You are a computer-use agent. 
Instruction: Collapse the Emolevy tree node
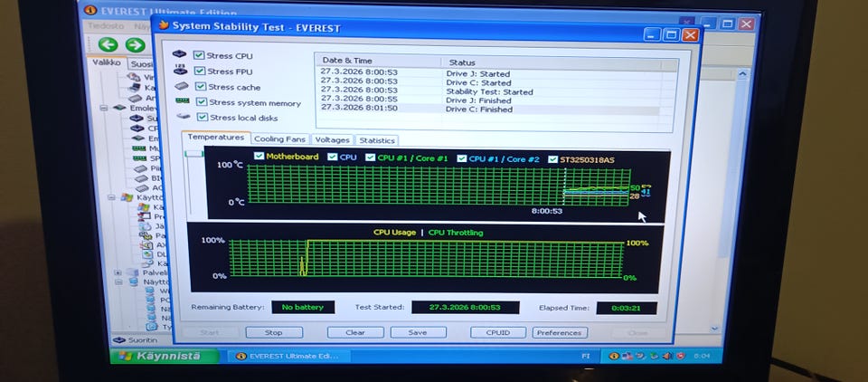tap(103, 108)
